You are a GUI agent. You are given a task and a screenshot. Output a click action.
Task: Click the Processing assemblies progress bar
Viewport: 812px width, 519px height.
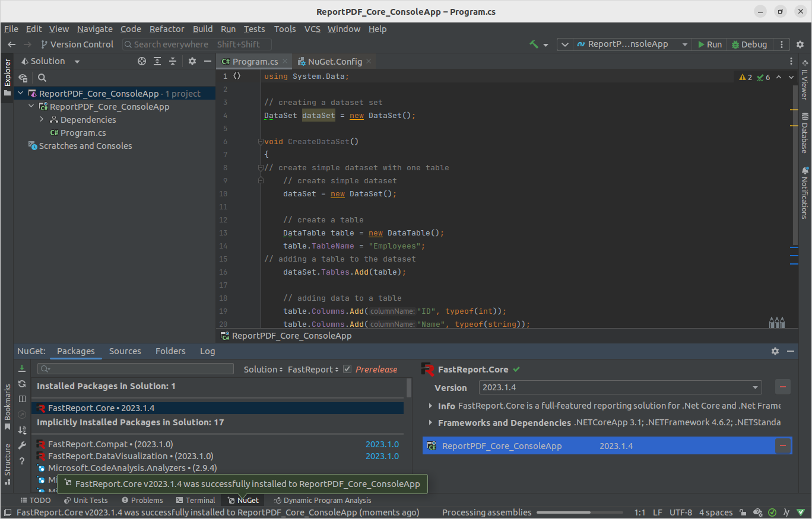coord(579,512)
